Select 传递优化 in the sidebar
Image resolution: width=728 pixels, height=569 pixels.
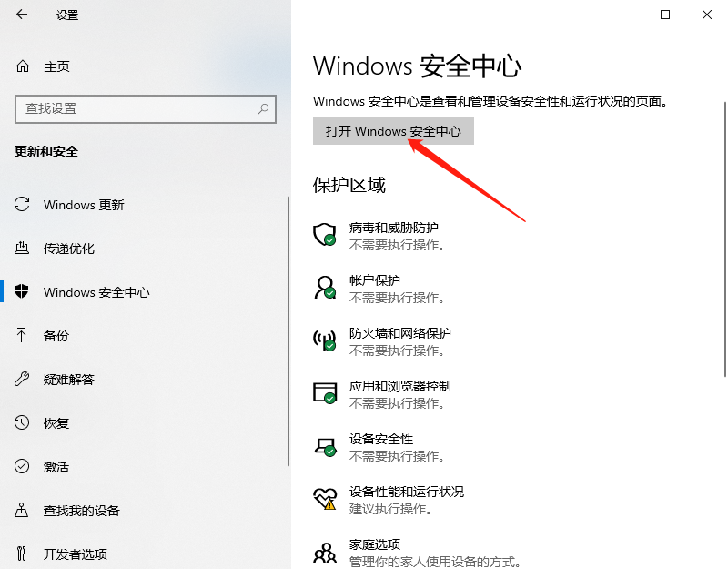(69, 249)
